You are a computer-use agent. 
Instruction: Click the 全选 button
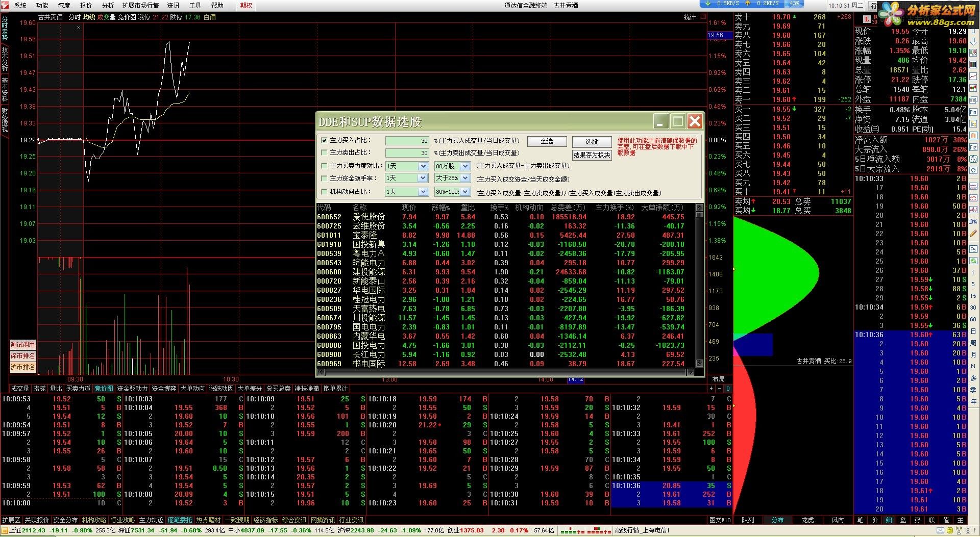pyautogui.click(x=547, y=141)
